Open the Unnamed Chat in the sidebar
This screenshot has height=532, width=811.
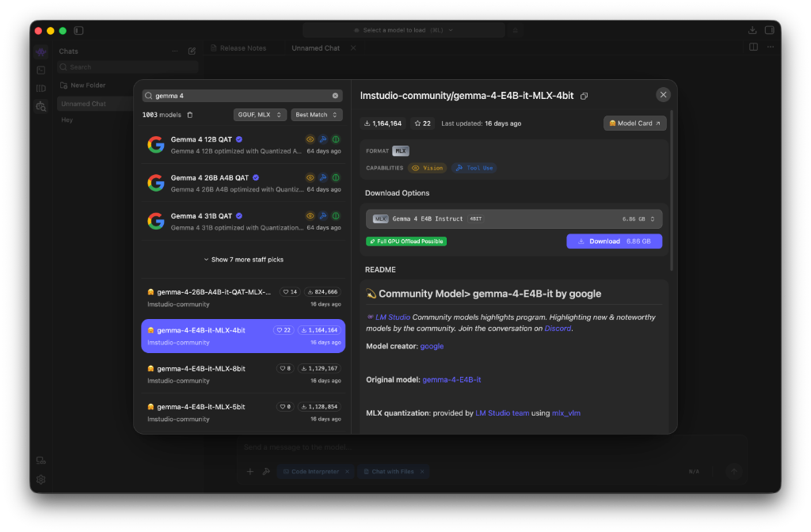tap(95, 104)
